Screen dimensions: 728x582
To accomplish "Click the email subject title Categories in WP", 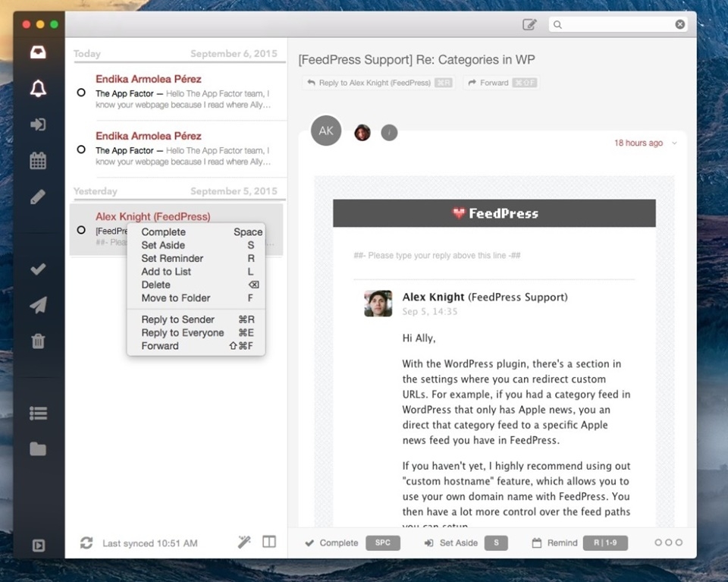I will coord(416,59).
